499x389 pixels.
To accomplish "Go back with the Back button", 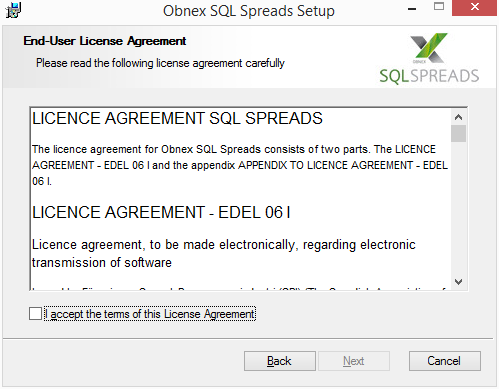I will click(280, 361).
